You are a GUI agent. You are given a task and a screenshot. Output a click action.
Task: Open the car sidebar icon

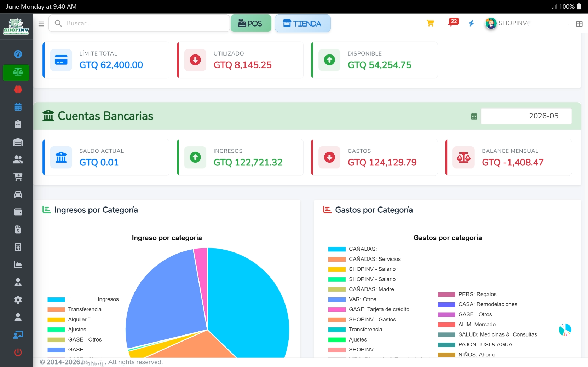(18, 194)
